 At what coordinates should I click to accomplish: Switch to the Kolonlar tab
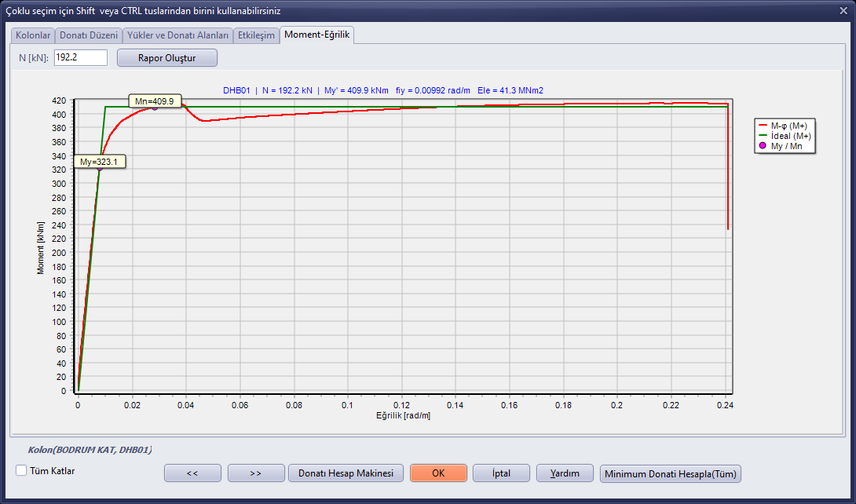[33, 35]
